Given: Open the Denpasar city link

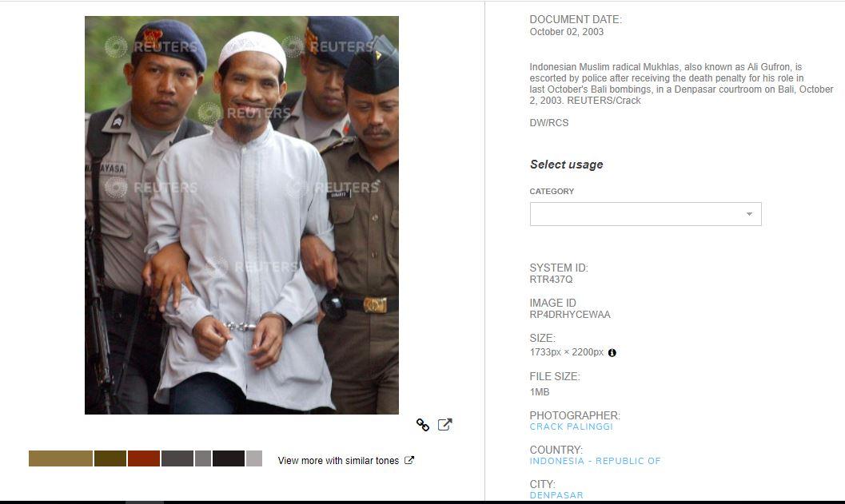Looking at the screenshot, I should pos(556,495).
